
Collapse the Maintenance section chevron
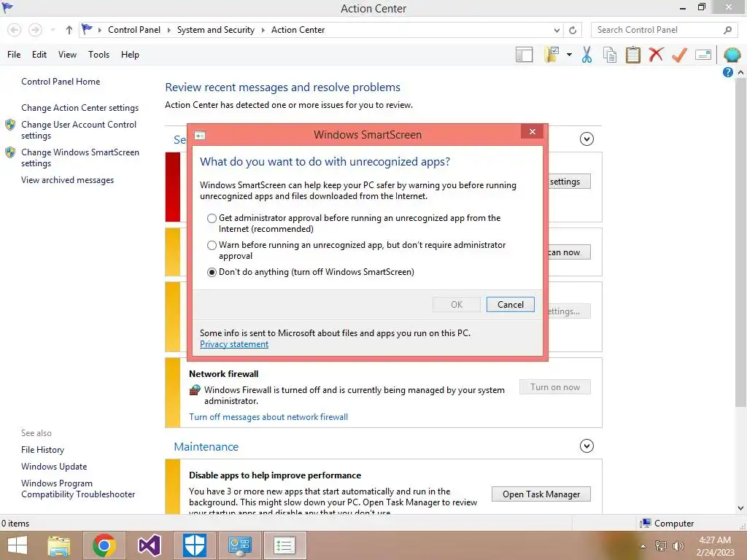(587, 446)
